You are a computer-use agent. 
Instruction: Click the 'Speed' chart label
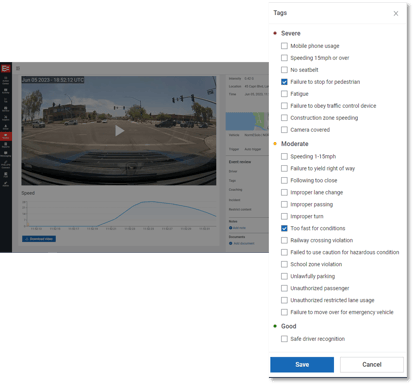pyautogui.click(x=28, y=193)
